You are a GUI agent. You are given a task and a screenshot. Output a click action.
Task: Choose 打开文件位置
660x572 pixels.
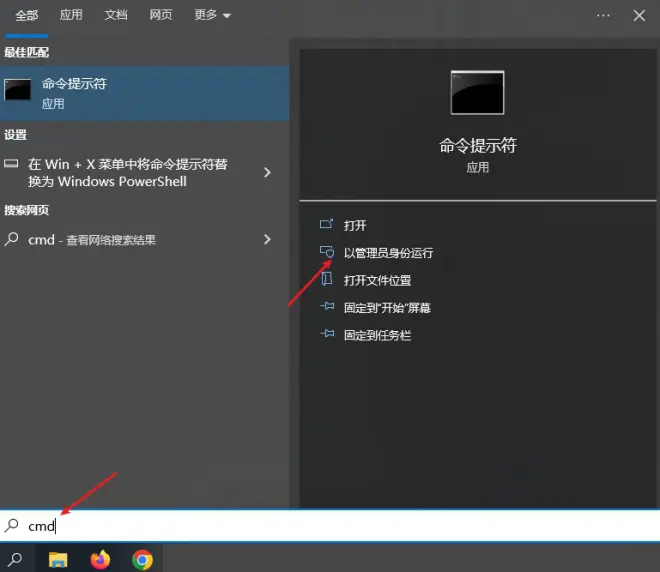point(377,280)
